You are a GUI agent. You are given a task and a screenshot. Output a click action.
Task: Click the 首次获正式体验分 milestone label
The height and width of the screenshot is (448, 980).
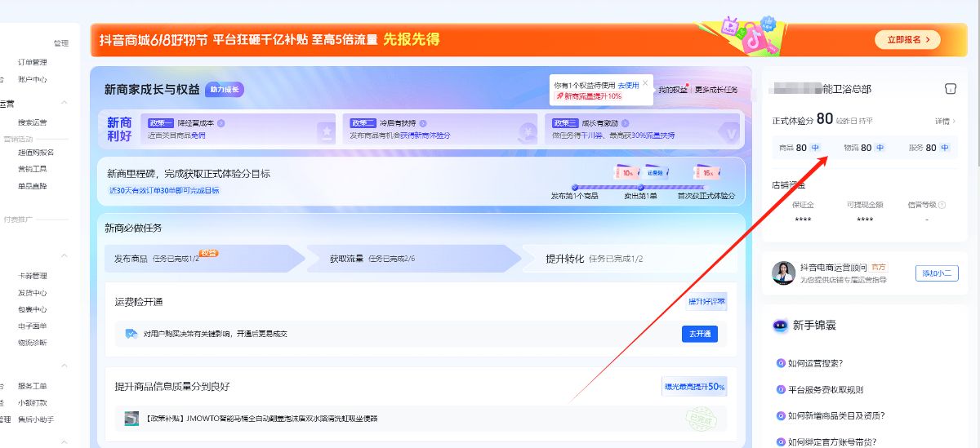point(706,196)
